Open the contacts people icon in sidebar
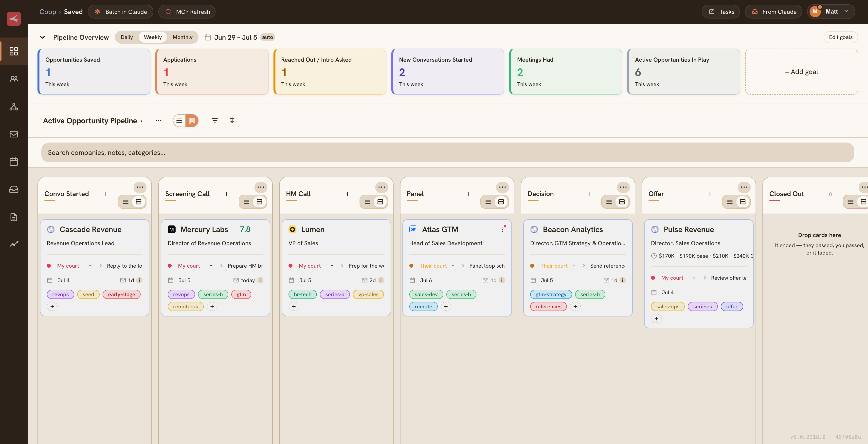The height and width of the screenshot is (444, 868). pos(14,79)
